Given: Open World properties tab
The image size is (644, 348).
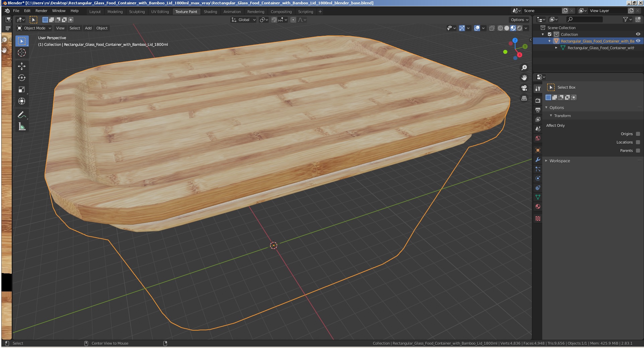Looking at the screenshot, I should pyautogui.click(x=538, y=138).
